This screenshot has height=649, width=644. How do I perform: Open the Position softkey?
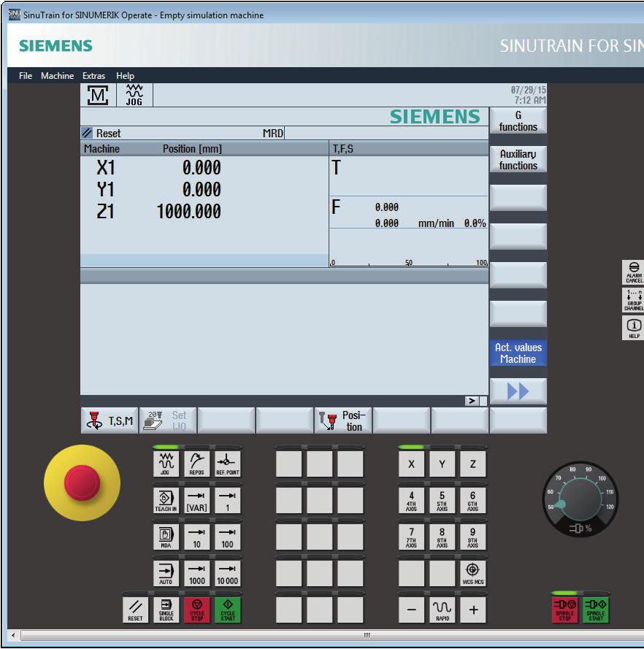[343, 420]
